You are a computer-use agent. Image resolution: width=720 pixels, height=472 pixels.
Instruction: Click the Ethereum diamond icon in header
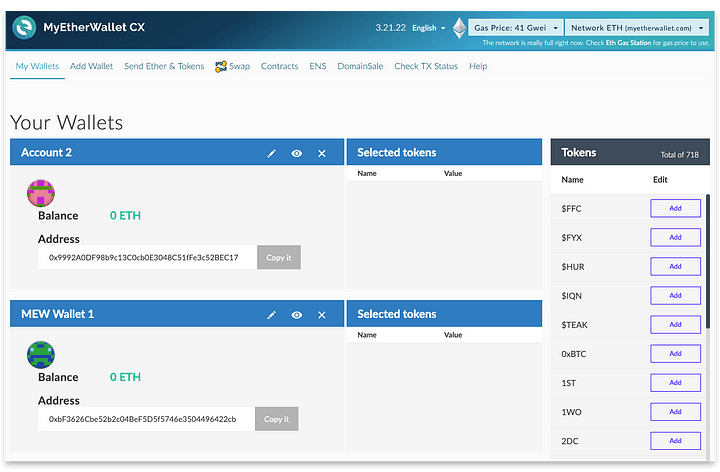[459, 28]
